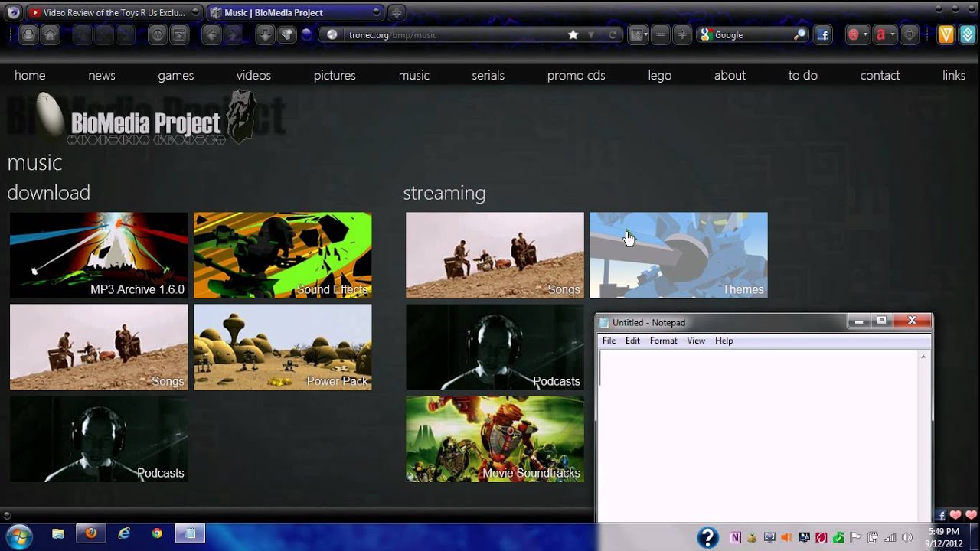Bookmark this page with the star icon
The height and width of the screenshot is (551, 980).
coord(573,34)
